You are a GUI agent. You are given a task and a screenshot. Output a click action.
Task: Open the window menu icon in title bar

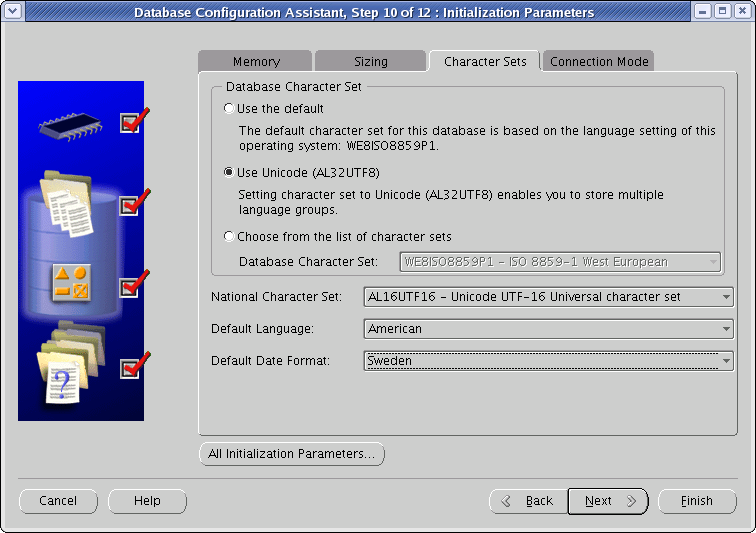(x=12, y=11)
